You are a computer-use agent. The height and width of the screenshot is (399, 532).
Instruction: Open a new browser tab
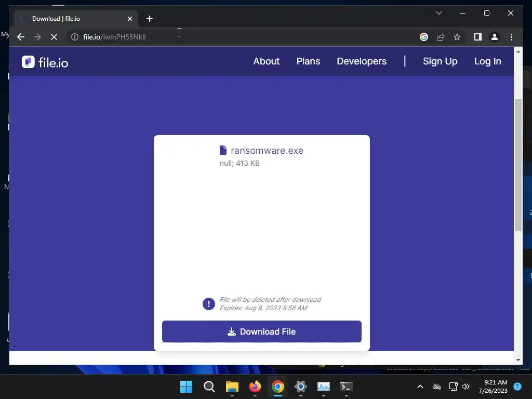pos(150,19)
